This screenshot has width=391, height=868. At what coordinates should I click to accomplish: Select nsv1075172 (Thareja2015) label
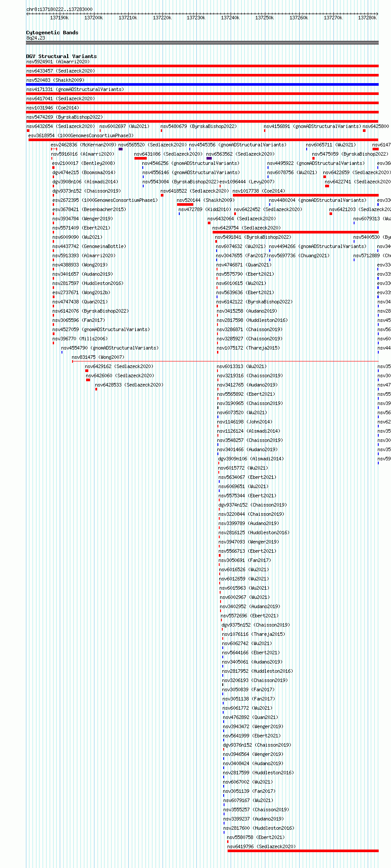tap(248, 348)
